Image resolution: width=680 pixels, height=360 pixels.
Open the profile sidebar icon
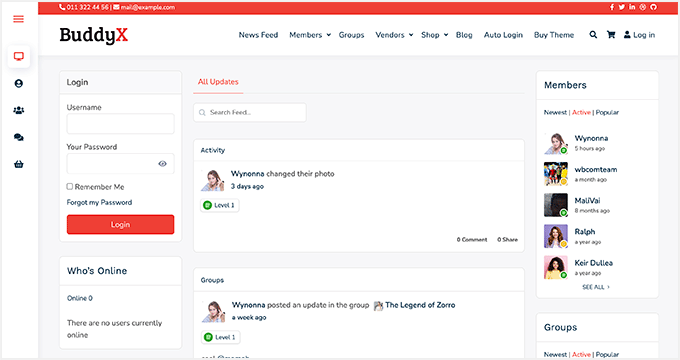click(x=19, y=83)
